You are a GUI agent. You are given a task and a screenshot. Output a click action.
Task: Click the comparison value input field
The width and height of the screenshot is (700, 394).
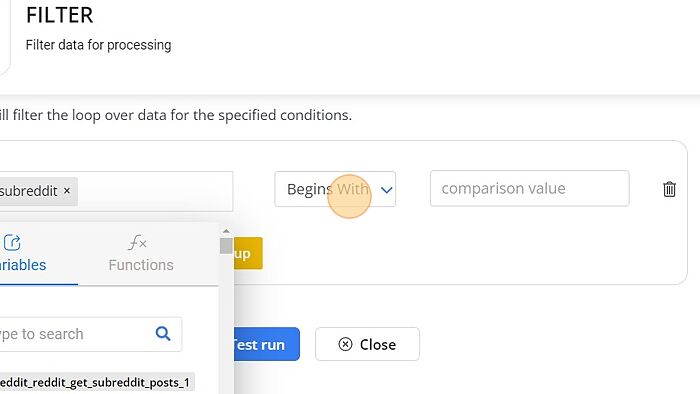(529, 188)
